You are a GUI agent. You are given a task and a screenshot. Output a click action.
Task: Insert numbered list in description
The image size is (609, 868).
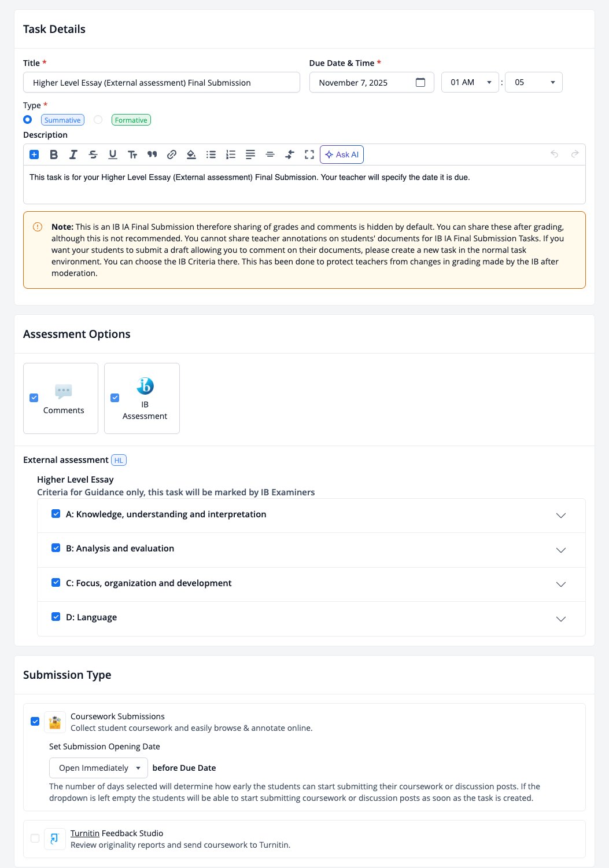231,155
